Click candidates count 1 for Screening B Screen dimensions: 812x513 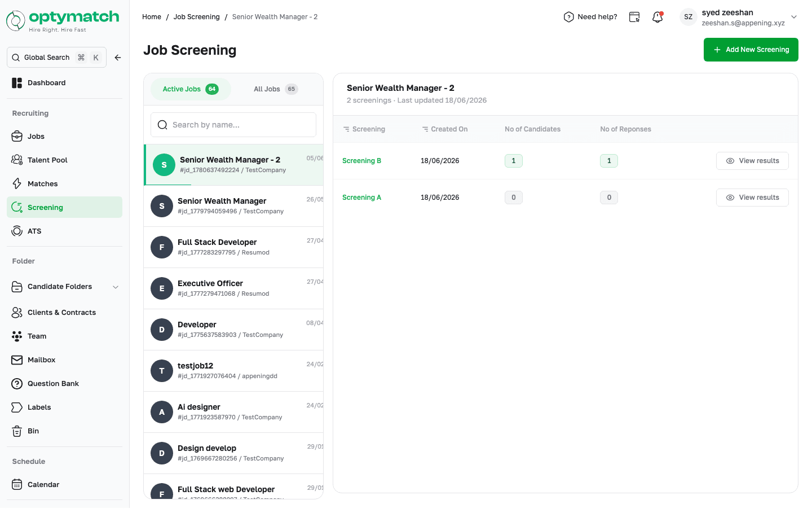coord(514,161)
